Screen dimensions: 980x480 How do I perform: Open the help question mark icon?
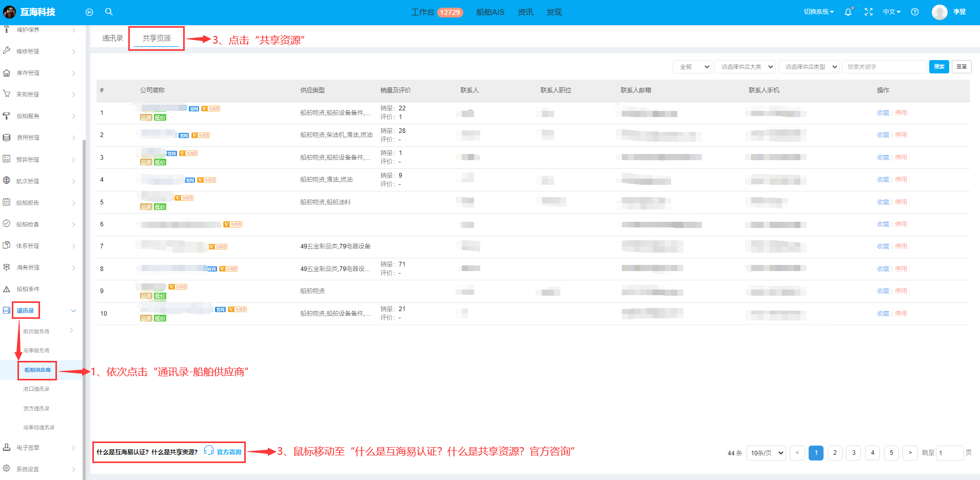point(915,12)
